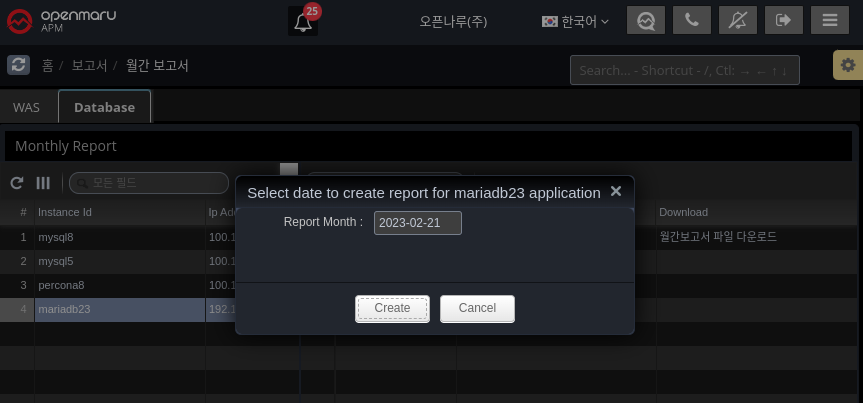Click the logout arrow icon
Screen dimensions: 863x403
click(784, 21)
